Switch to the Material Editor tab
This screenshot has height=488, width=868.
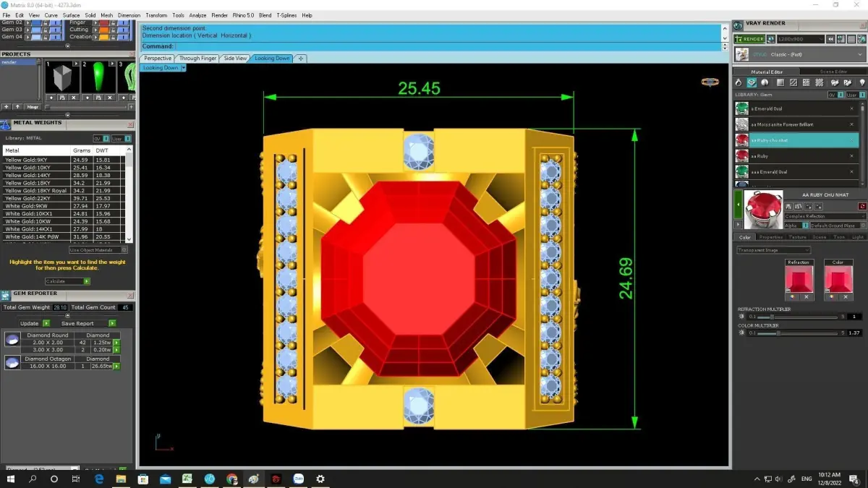point(767,72)
